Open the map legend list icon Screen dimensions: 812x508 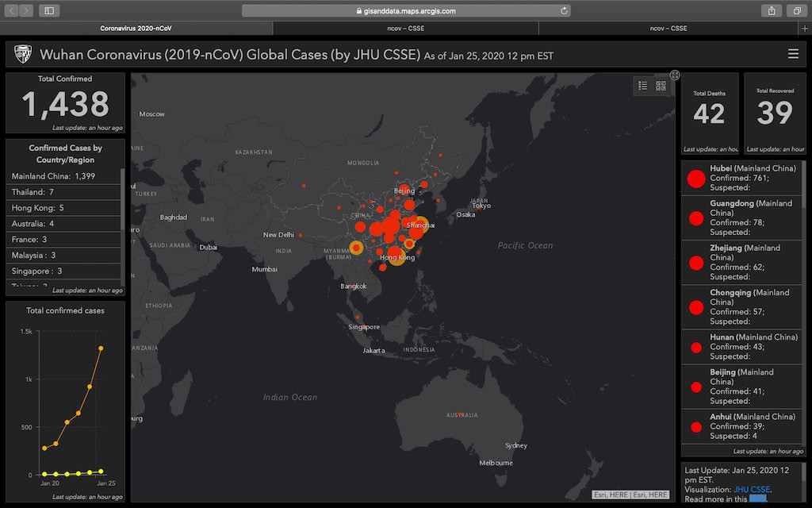pyautogui.click(x=643, y=86)
